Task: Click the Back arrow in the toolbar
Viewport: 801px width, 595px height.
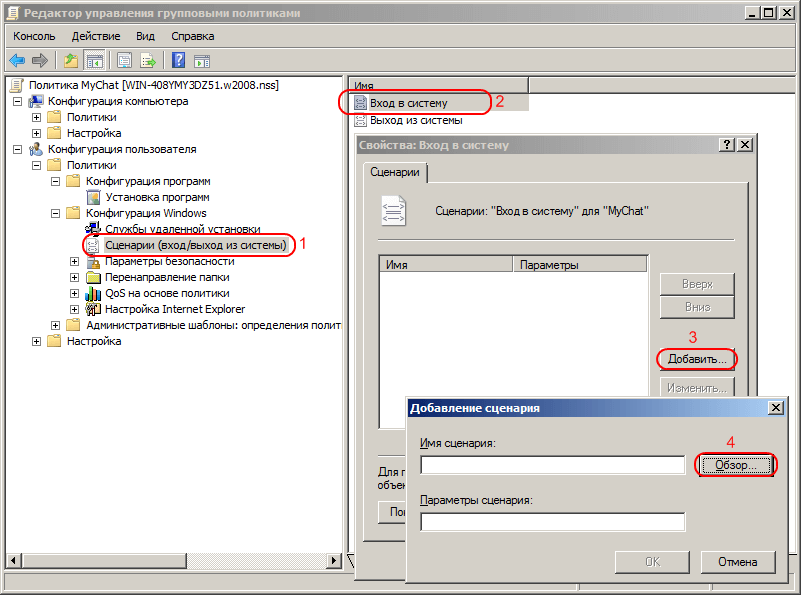Action: coord(17,60)
